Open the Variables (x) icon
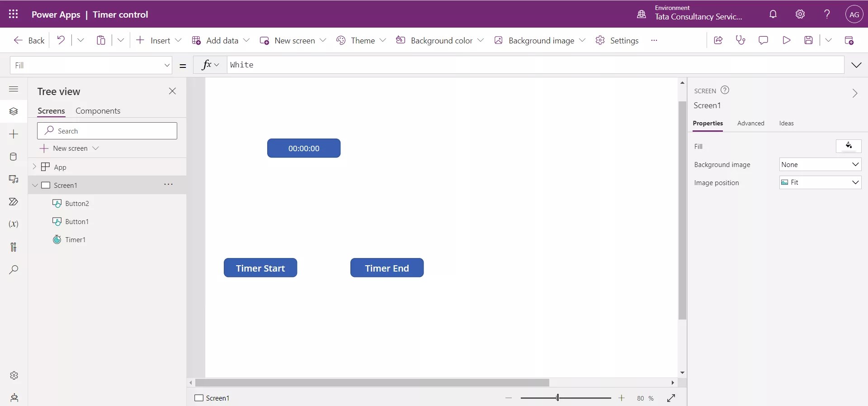The height and width of the screenshot is (406, 868). pos(14,224)
